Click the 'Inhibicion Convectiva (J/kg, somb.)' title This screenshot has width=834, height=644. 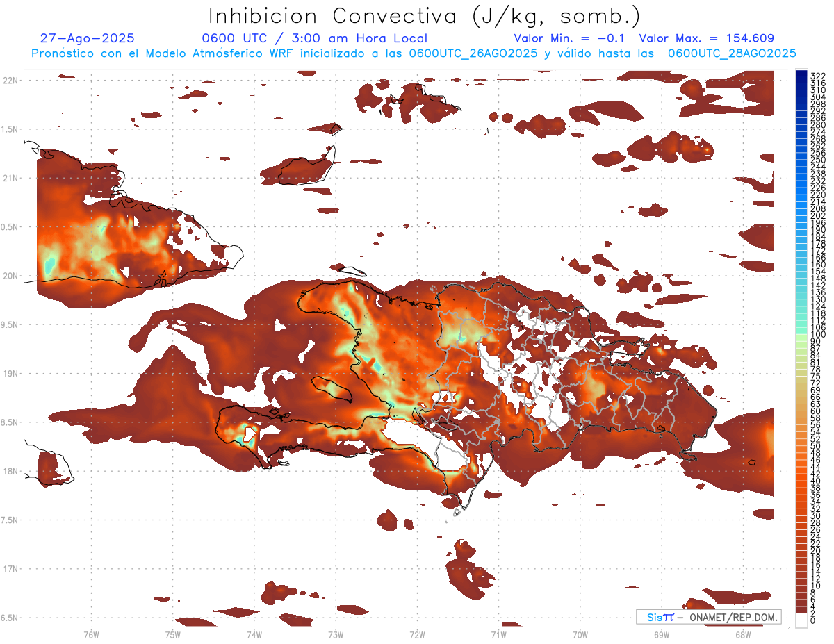click(425, 17)
